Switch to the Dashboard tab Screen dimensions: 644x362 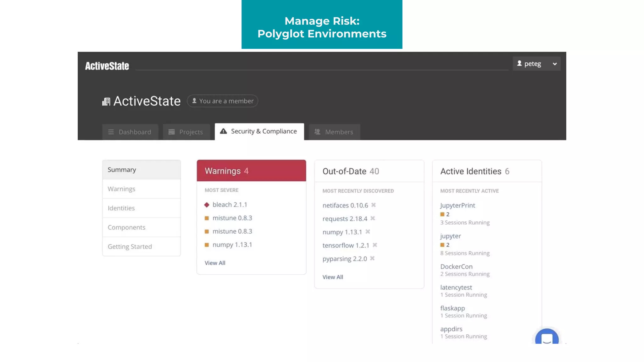coord(130,132)
